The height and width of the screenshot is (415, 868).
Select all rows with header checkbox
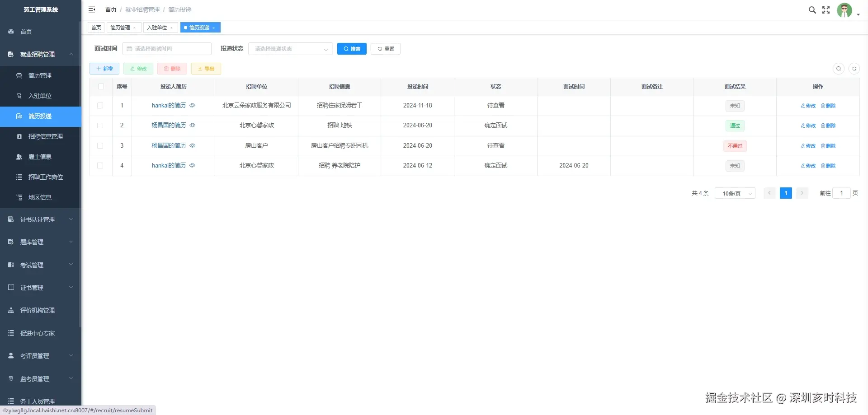pos(101,87)
